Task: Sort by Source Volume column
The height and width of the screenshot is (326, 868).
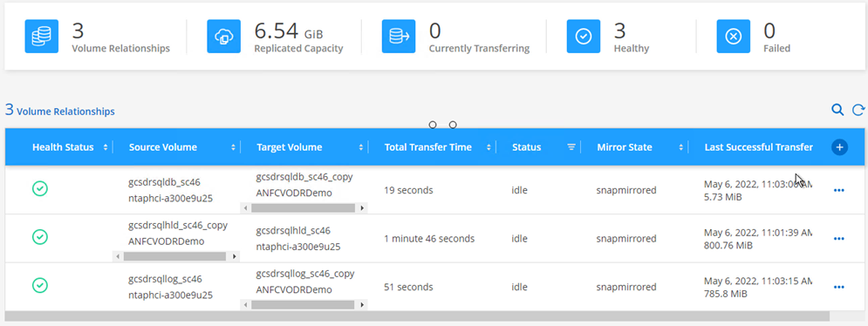Action: [233, 147]
